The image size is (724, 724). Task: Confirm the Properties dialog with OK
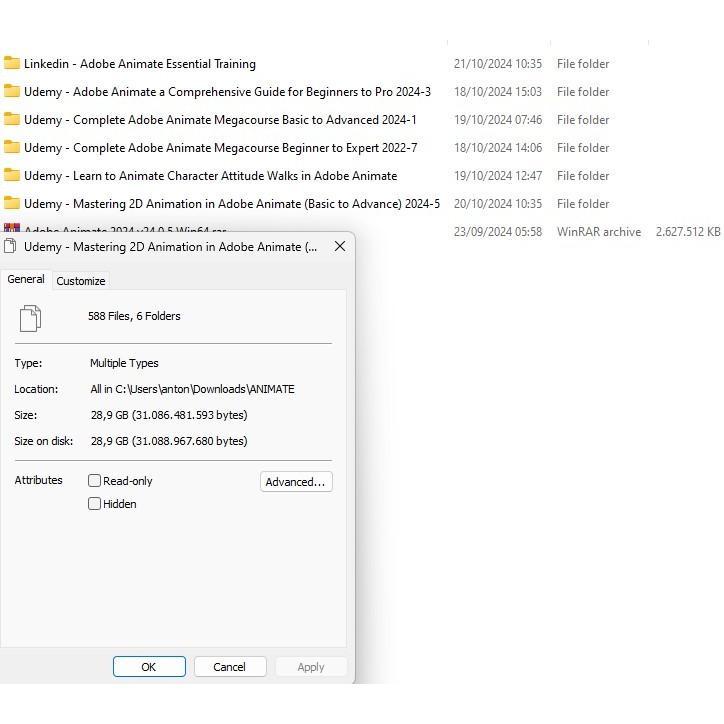tap(149, 667)
